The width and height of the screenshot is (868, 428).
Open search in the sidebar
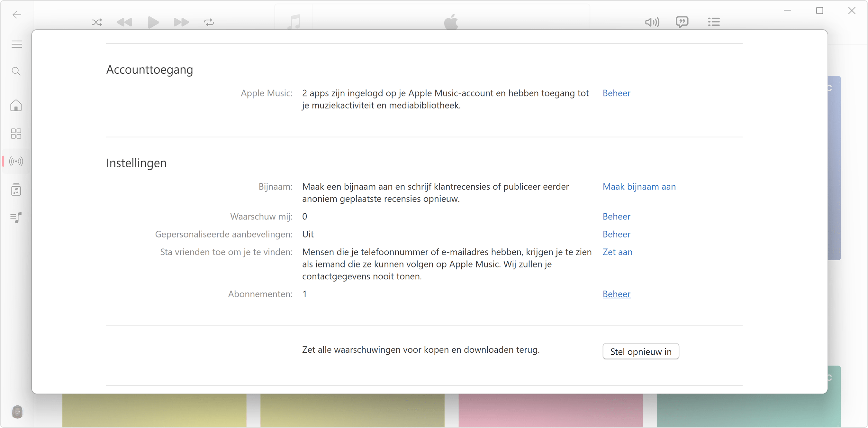[15, 71]
